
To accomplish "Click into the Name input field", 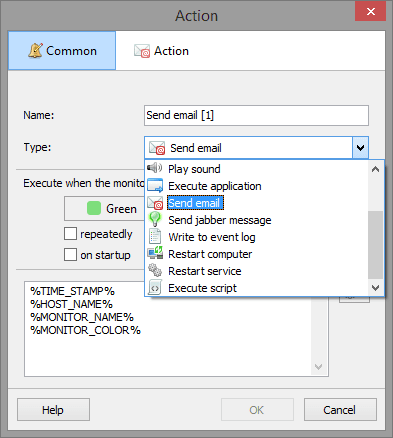I will [x=256, y=115].
